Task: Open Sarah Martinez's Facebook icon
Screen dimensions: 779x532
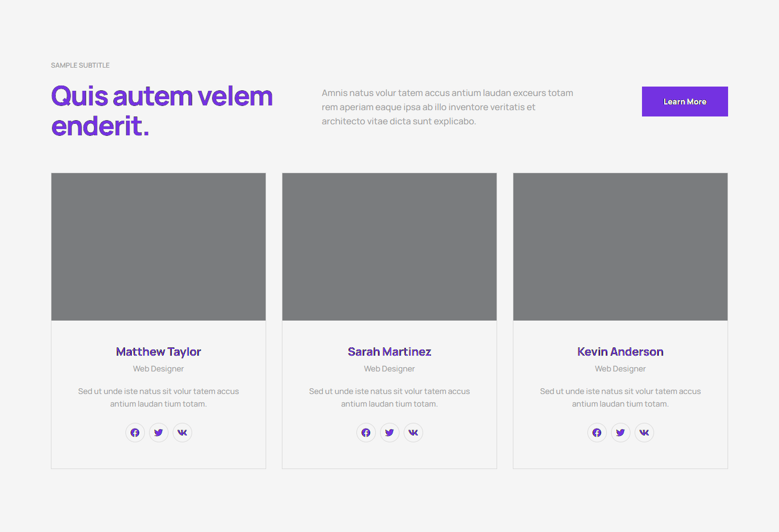Action: coord(366,433)
